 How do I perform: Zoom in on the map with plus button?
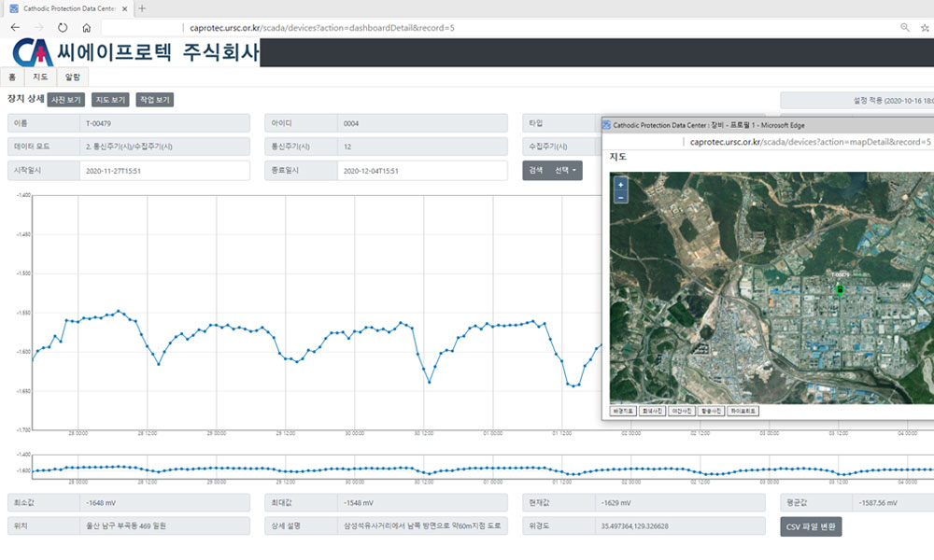[621, 185]
